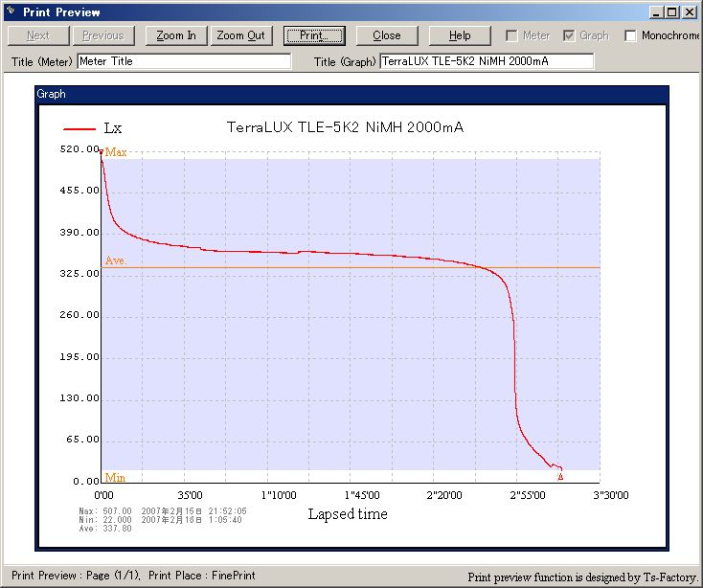Click the 3"30'00 x-axis tick label

pos(611,495)
